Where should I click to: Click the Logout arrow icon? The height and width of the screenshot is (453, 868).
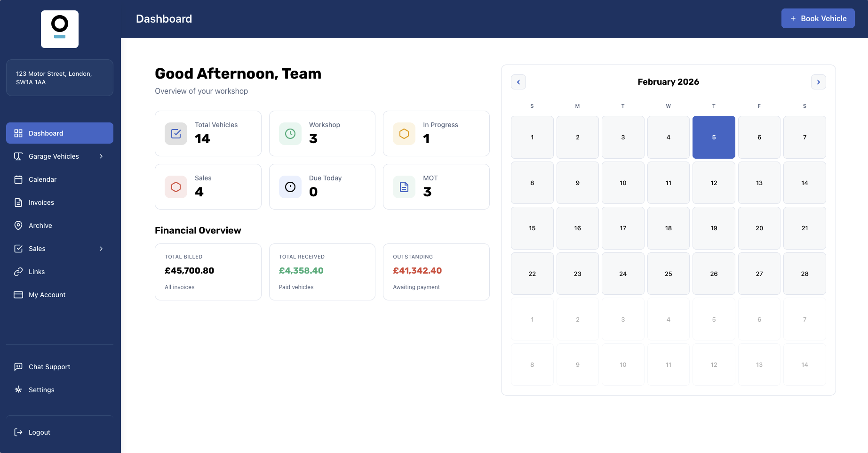pyautogui.click(x=18, y=432)
